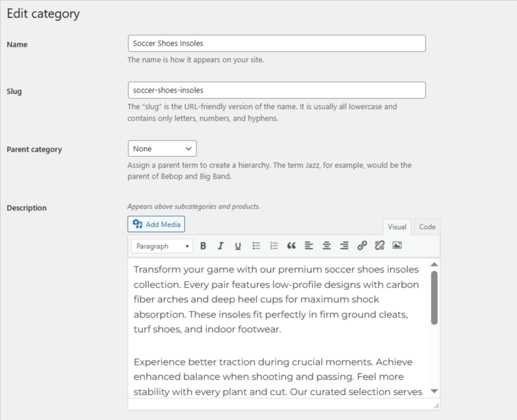Open the Parent category dropdown
This screenshot has width=517, height=420.
click(162, 148)
